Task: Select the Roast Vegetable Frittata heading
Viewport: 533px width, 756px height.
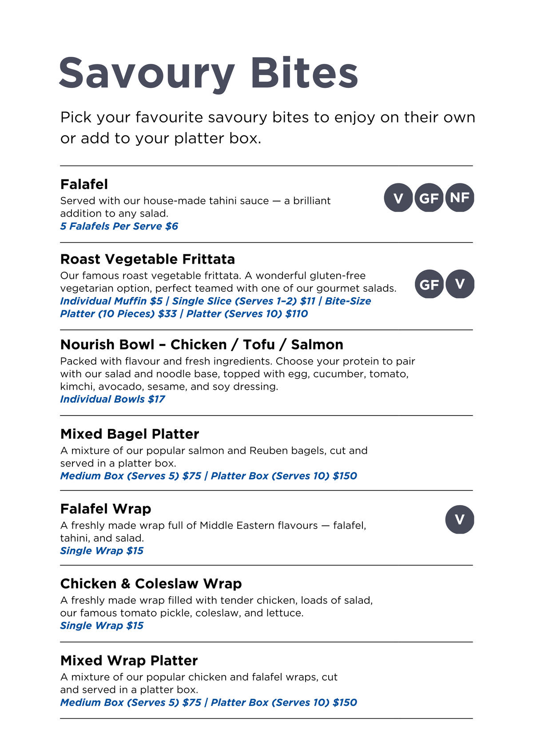Action: tap(147, 259)
